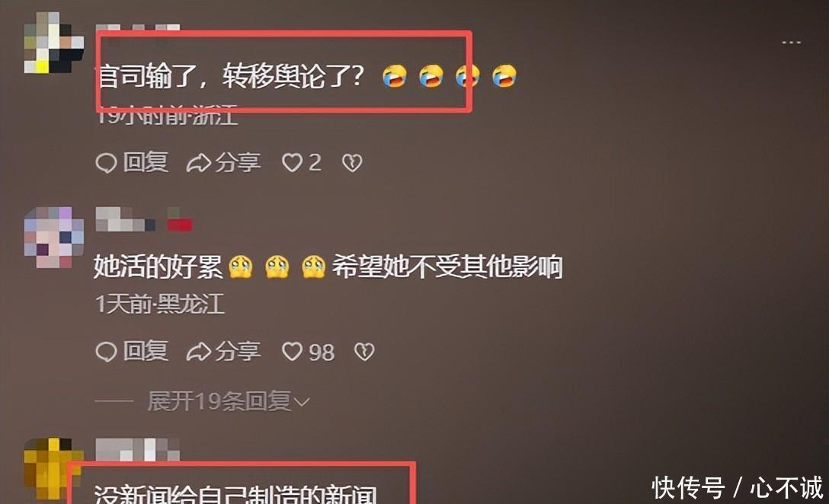Share the 她活的好累 comment
The image size is (829, 504).
[x=224, y=352]
